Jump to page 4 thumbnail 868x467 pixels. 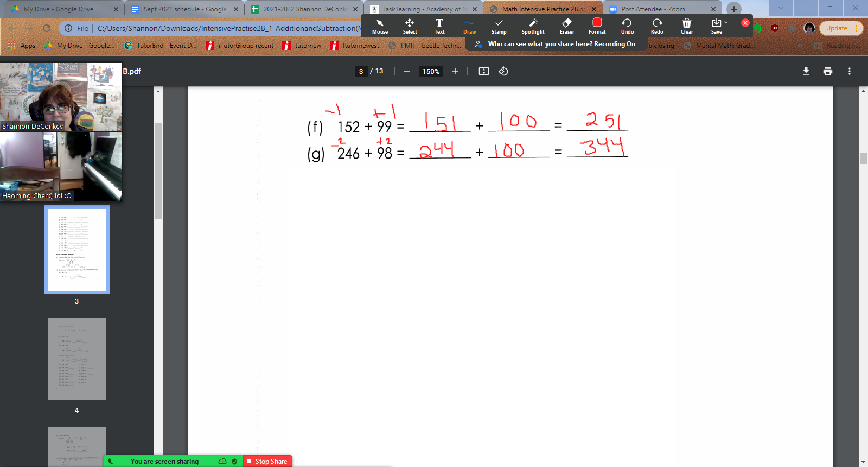(77, 359)
